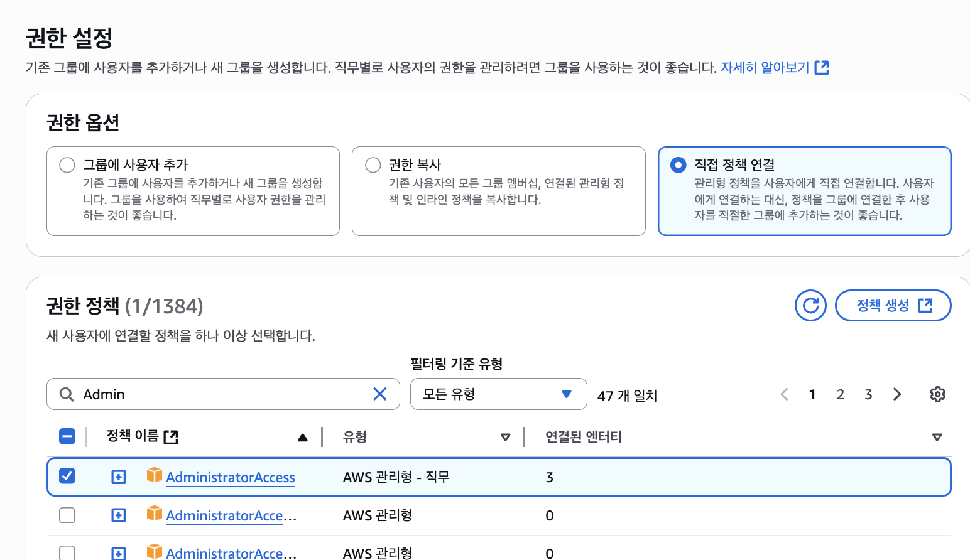The height and width of the screenshot is (560, 970).
Task: Open table preferences gear icon
Action: tap(937, 394)
